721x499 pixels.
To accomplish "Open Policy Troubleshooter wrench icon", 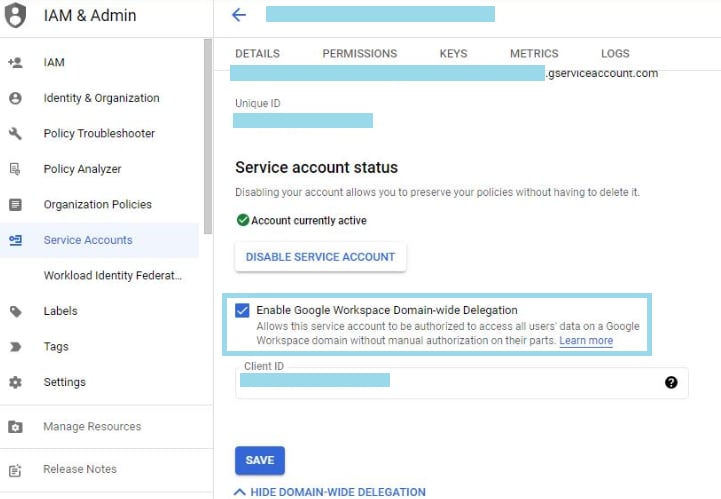I will (x=15, y=133).
